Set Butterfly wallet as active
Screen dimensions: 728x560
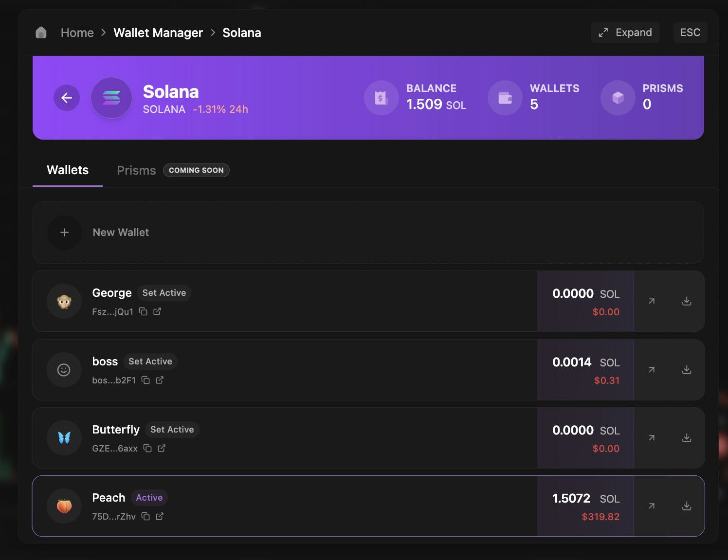click(x=172, y=430)
